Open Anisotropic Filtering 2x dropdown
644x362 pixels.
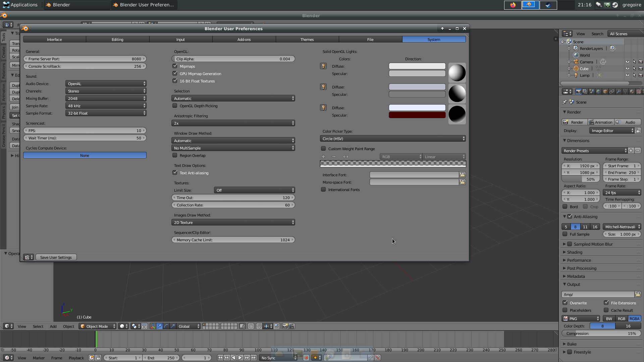(x=233, y=123)
